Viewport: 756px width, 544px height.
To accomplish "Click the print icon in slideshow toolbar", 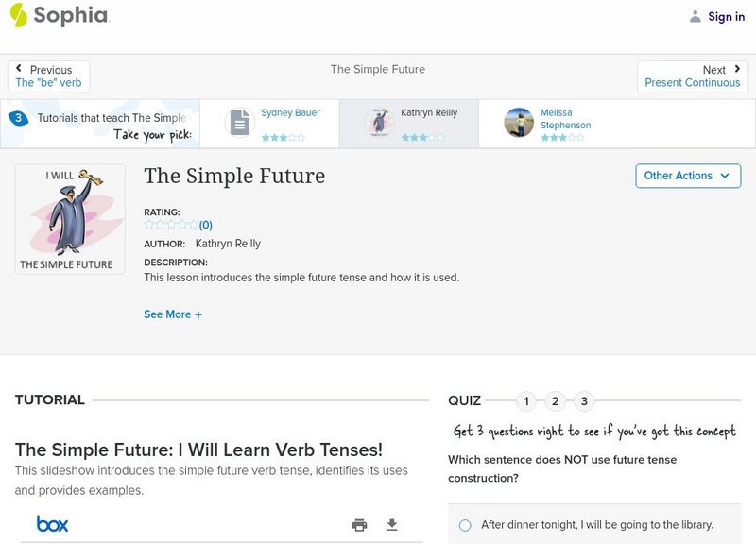I will [359, 524].
